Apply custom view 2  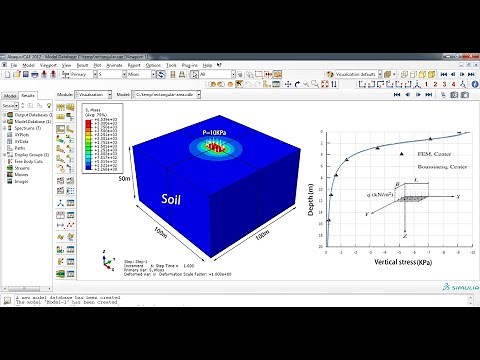435,84
